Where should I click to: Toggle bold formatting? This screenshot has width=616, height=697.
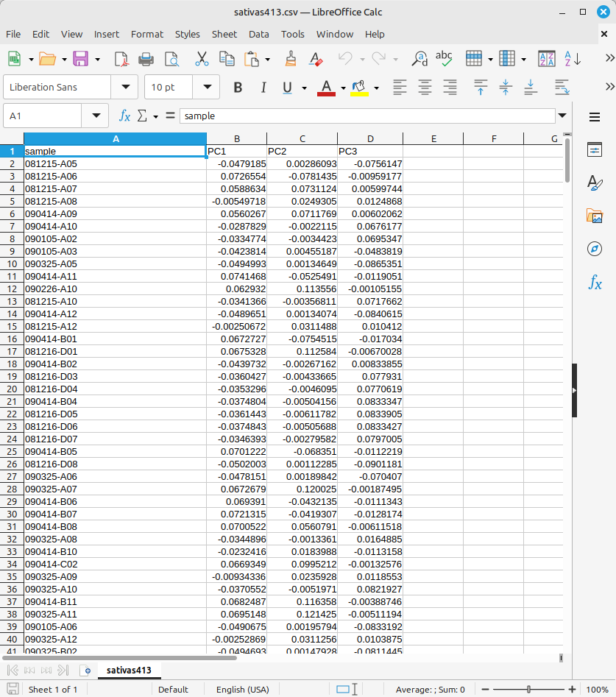coord(238,88)
